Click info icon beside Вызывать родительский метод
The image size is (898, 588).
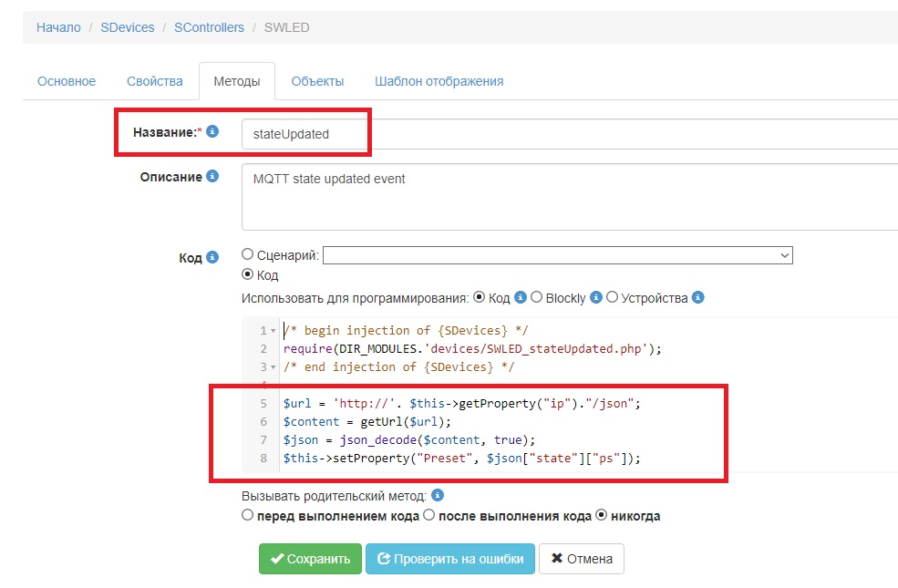pos(439,494)
